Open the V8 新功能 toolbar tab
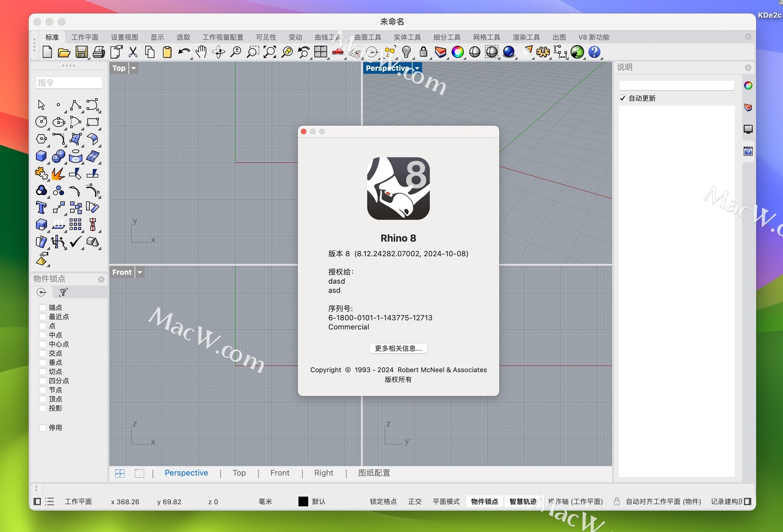Image resolution: width=783 pixels, height=532 pixels. coord(594,37)
